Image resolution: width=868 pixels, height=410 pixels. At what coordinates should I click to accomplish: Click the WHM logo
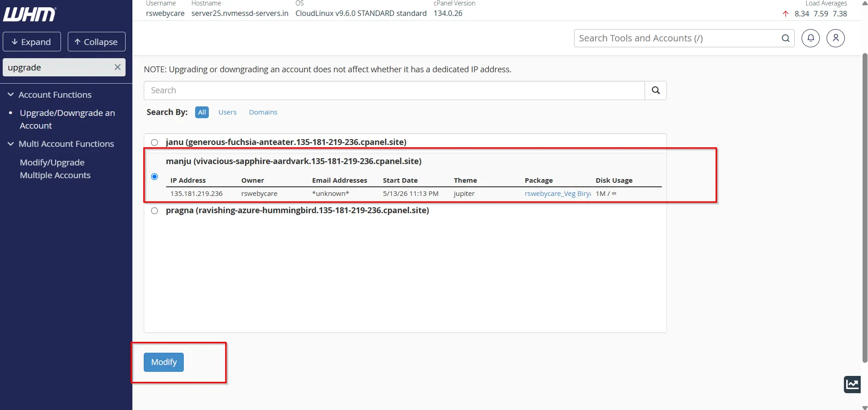30,15
